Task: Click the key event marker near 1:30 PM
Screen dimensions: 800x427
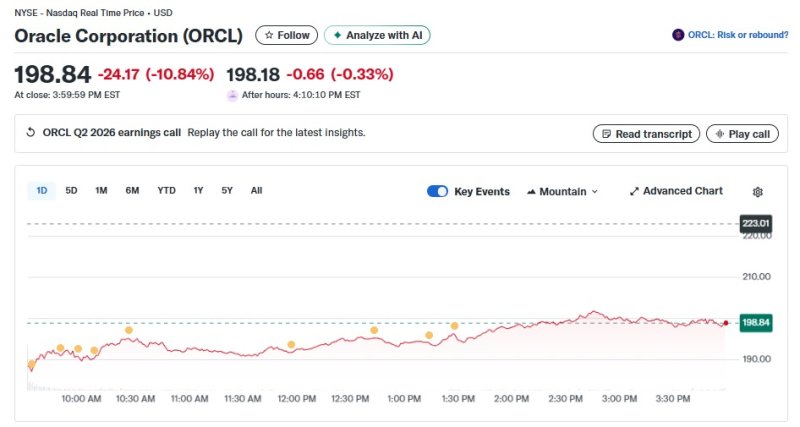Action: tap(454, 326)
